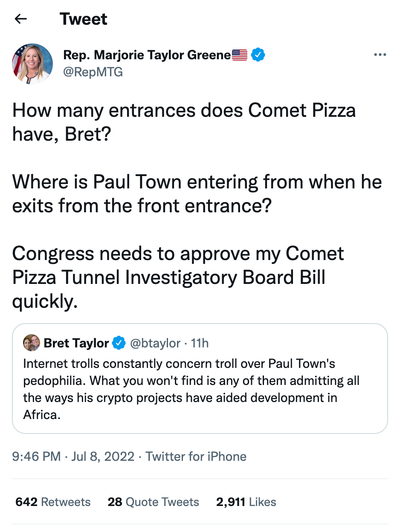This screenshot has height=532, width=400.
Task: Click Bret Taylor's verified checkmark badge
Action: point(118,343)
